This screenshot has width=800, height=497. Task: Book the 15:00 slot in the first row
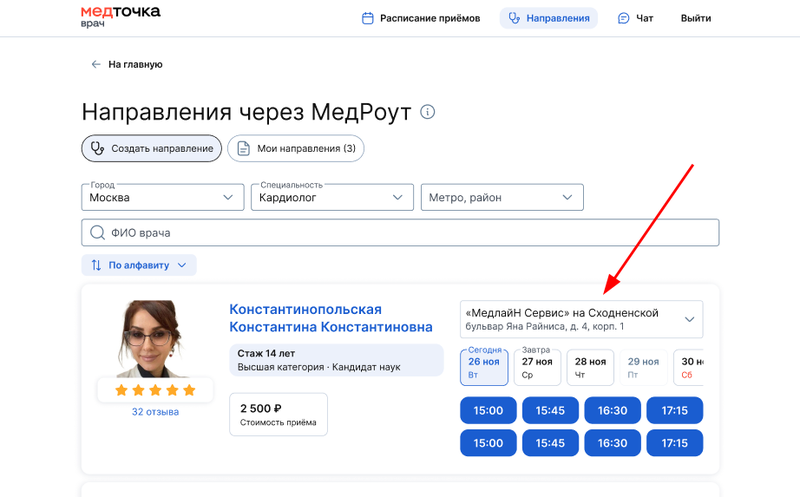click(488, 410)
